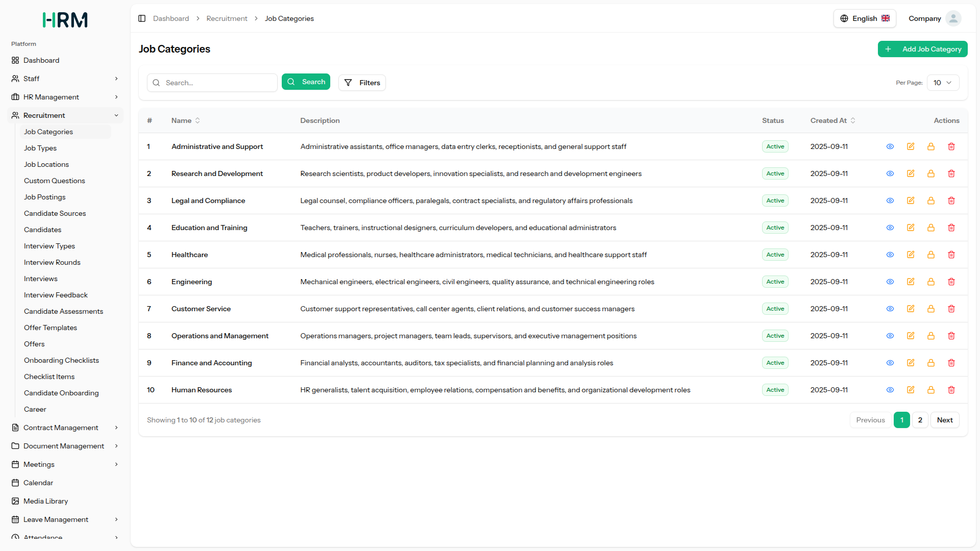980x551 pixels.
Task: Click edit icon for Healthcare category
Action: click(910, 255)
